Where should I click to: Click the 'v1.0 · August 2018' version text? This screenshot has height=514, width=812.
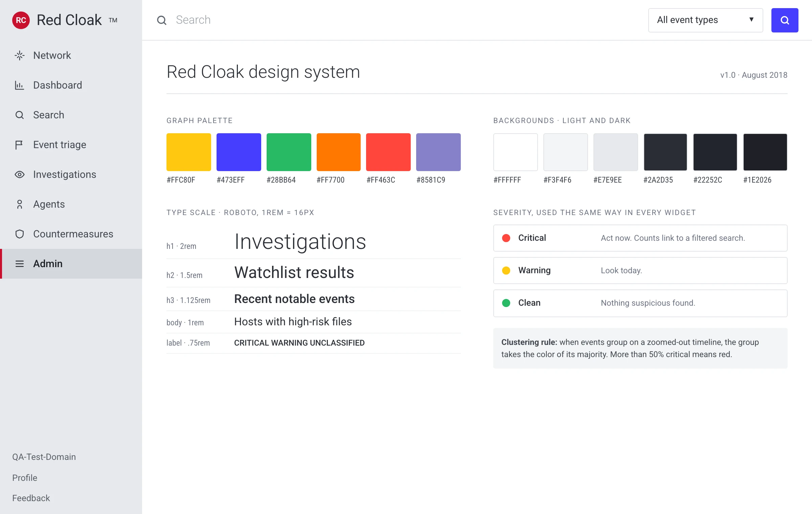pyautogui.click(x=754, y=75)
